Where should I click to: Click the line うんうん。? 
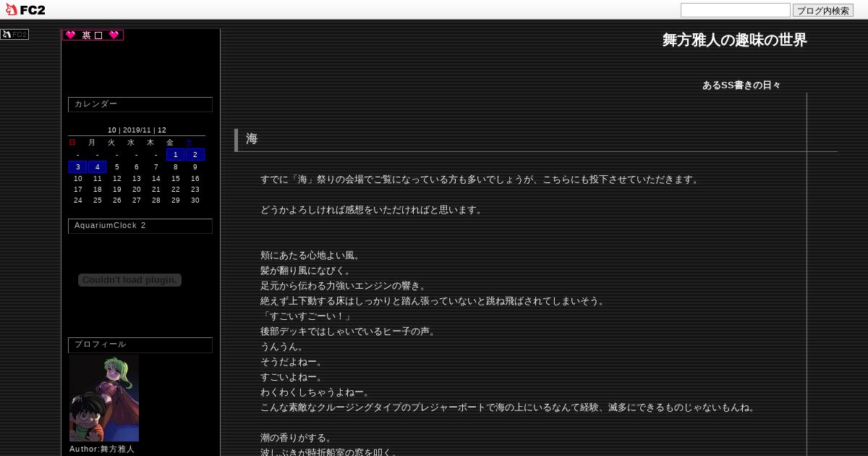pos(283,347)
